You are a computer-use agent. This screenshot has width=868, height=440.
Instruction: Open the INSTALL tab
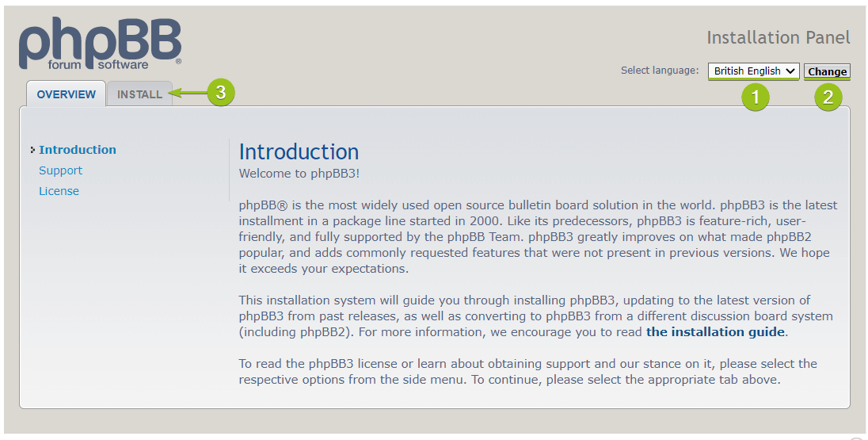coord(139,94)
